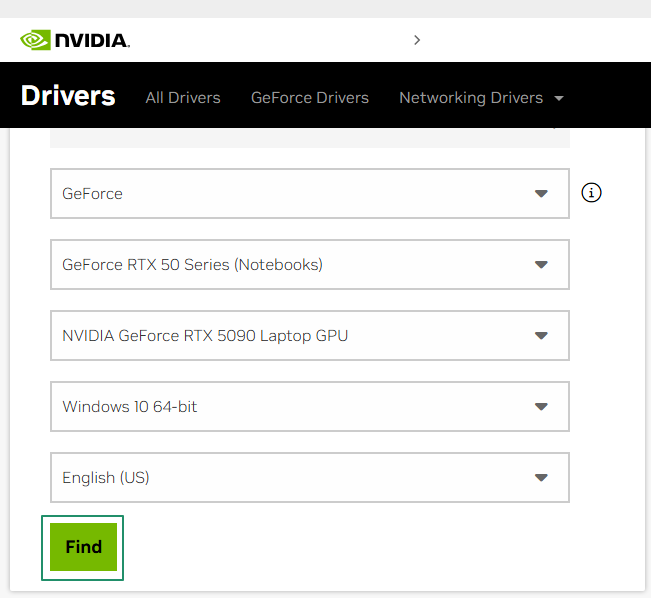
Task: Click the Drivers heading
Action: click(68, 96)
